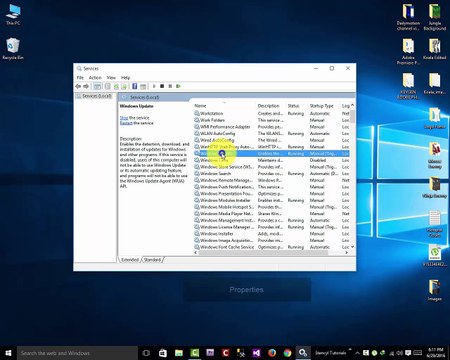Click the Search the web and Windows box
450x360 pixels.
pyautogui.click(x=77, y=353)
